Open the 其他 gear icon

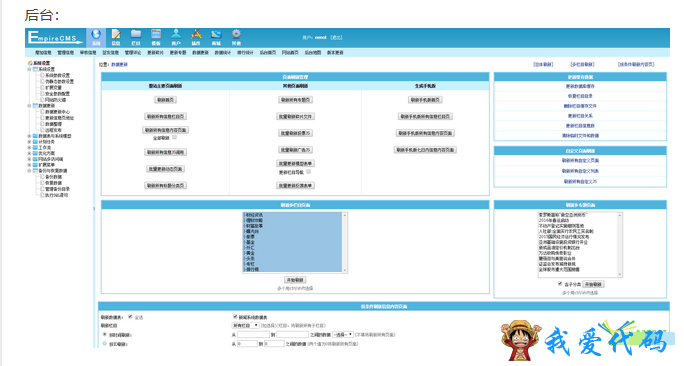pos(236,37)
